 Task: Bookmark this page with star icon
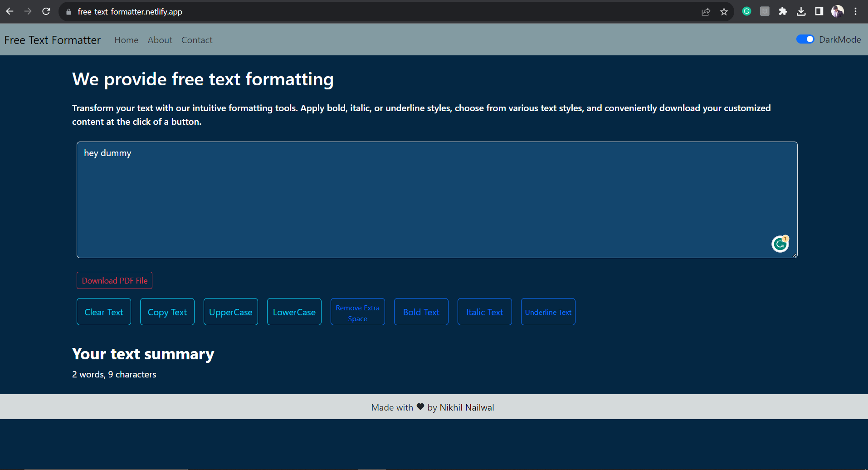[x=724, y=12]
